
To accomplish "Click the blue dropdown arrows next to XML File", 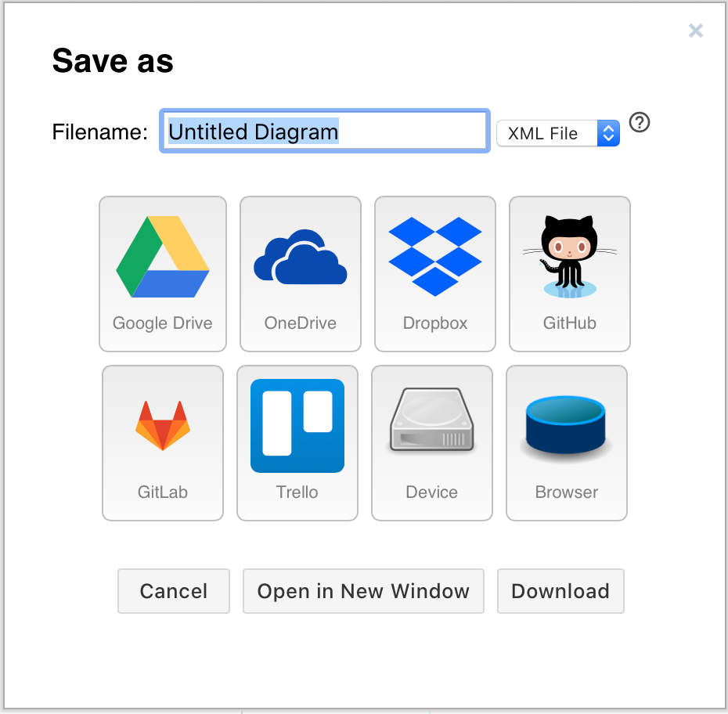I will 608,133.
